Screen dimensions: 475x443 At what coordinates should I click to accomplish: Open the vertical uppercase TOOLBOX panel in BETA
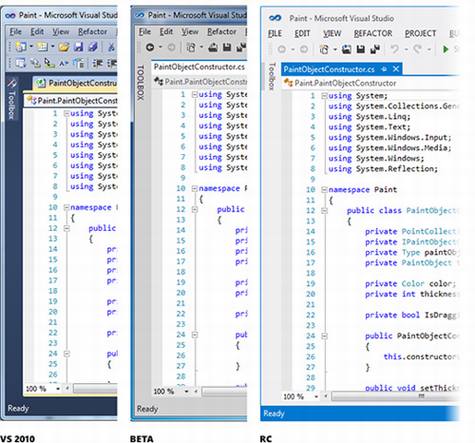(x=141, y=82)
